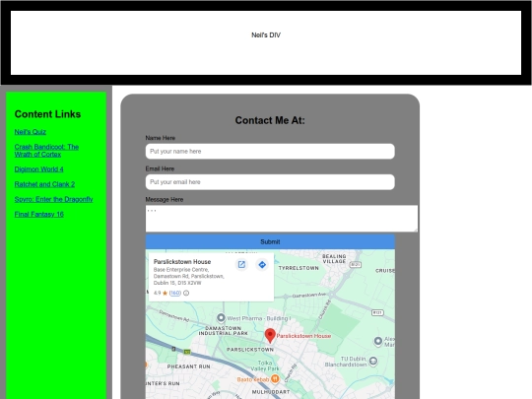This screenshot has height=399, width=532.
Task: Open larger map icon in place card
Action: [x=241, y=265]
